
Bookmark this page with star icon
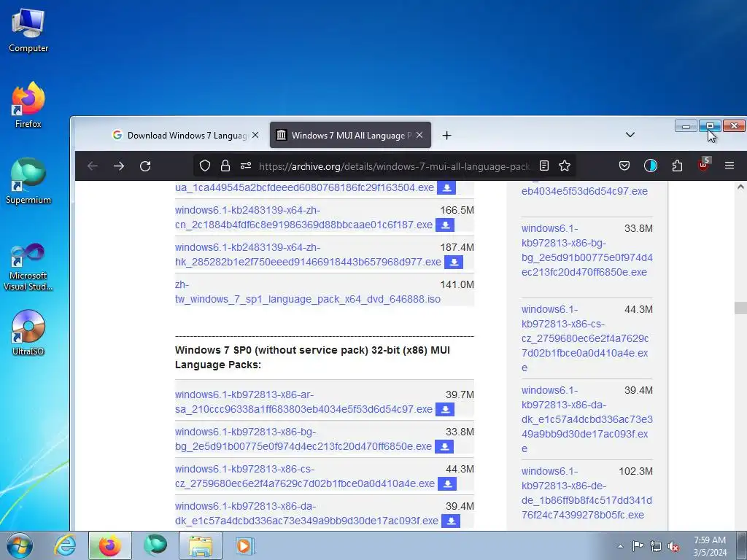tap(565, 166)
